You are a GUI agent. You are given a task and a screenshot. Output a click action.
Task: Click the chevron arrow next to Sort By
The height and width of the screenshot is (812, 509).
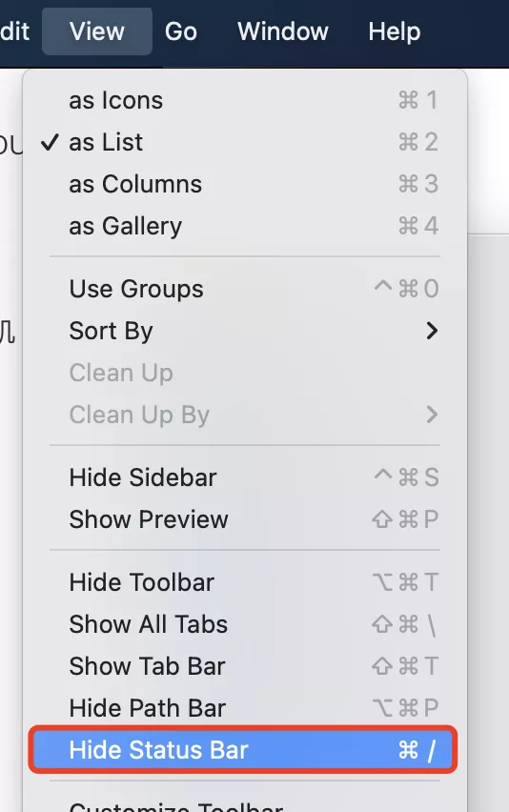[432, 331]
